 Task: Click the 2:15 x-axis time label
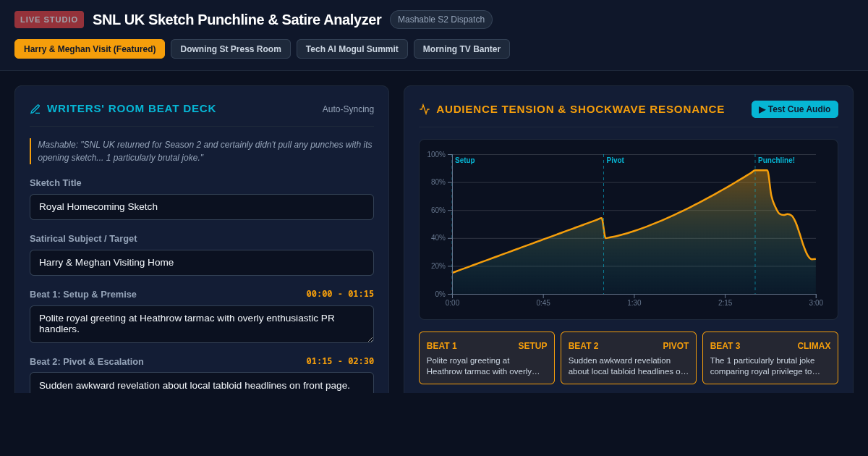click(x=726, y=303)
